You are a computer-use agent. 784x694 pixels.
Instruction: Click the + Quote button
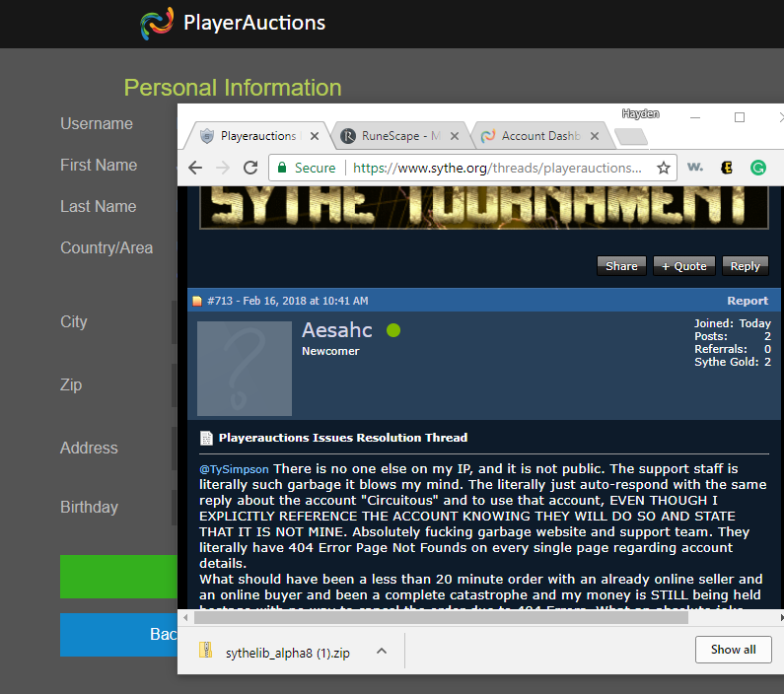pyautogui.click(x=684, y=266)
